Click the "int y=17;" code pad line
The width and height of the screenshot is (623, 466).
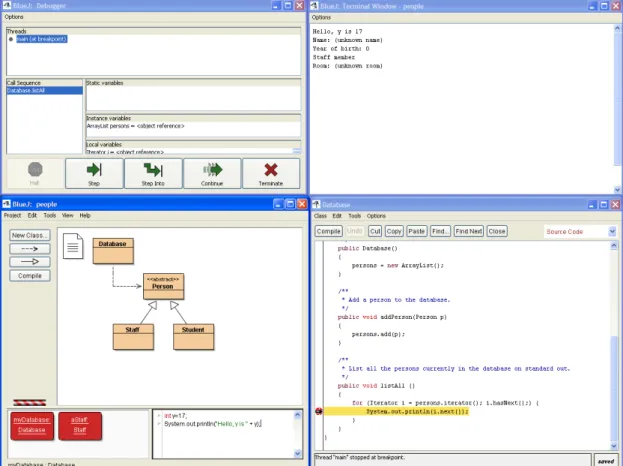click(175, 416)
